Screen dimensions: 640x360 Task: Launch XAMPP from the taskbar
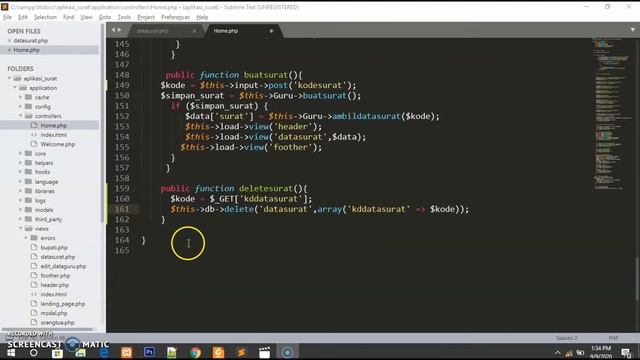point(127,352)
